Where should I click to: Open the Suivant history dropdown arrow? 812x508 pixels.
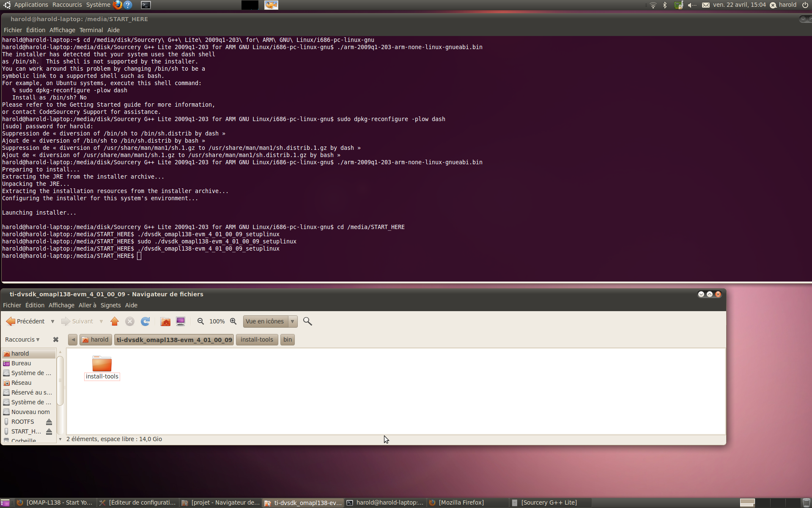(x=101, y=321)
